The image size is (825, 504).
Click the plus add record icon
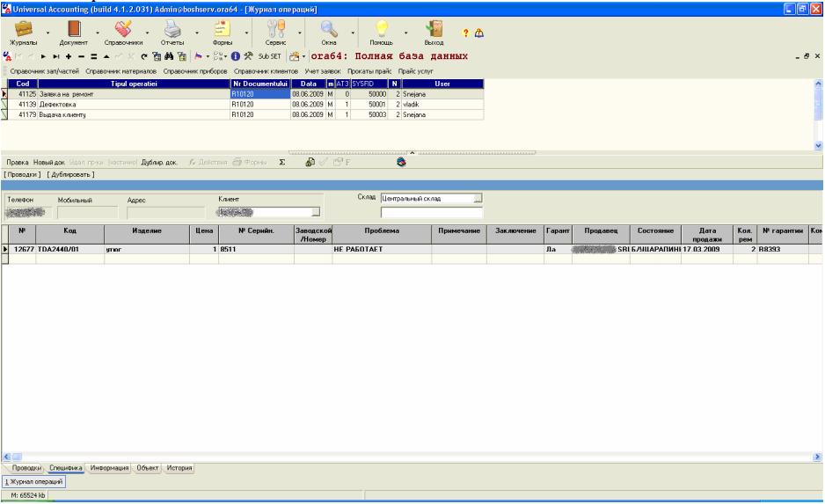coord(69,56)
